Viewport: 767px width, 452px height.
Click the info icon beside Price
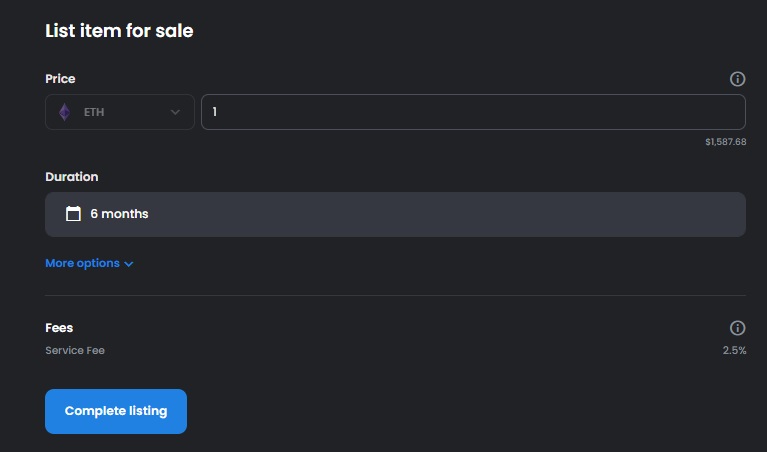(737, 79)
